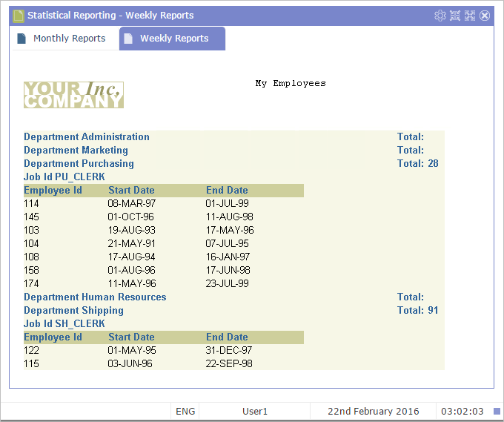Click start date 19-AUG-93
The width and height of the screenshot is (504, 422).
(x=132, y=231)
